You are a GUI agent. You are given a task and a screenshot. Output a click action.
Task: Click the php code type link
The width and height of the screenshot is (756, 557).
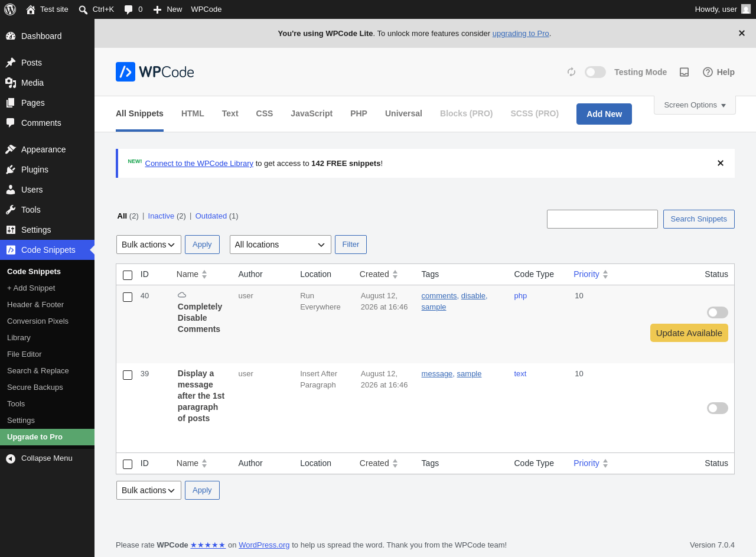(x=520, y=296)
